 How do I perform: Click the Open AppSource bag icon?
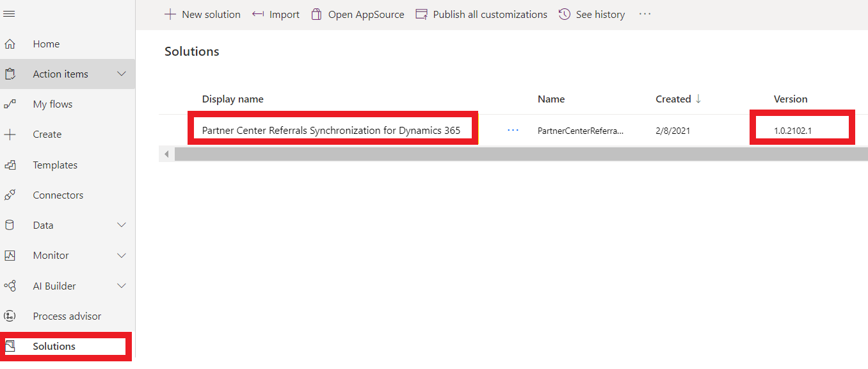pos(316,15)
